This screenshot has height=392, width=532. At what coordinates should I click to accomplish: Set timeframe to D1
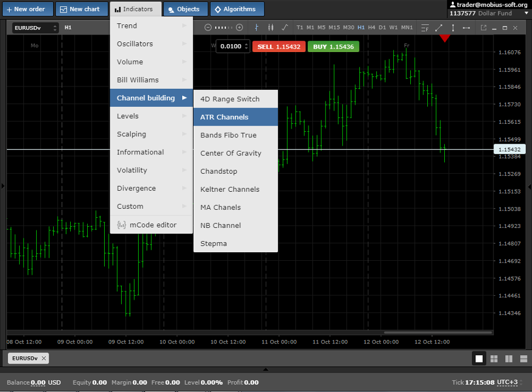tap(383, 28)
